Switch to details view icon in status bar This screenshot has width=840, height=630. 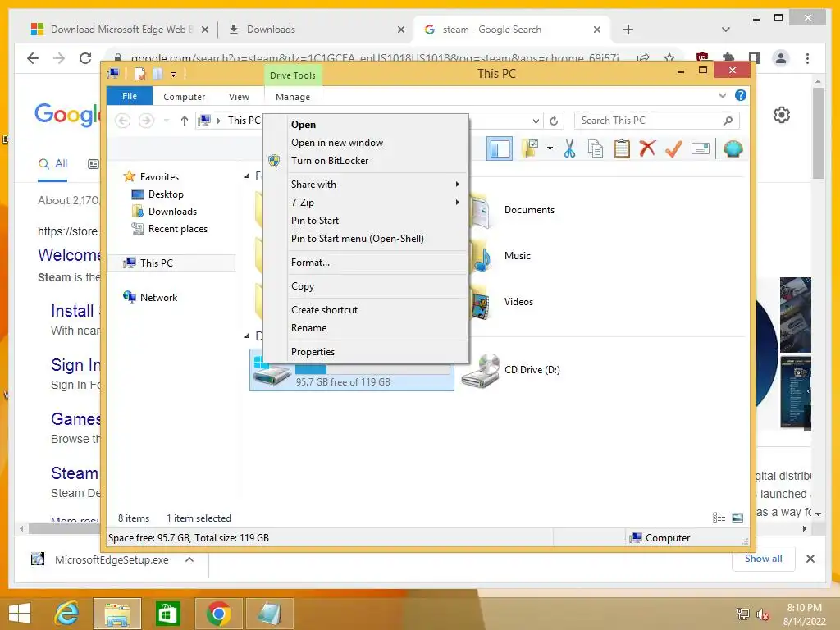click(x=719, y=518)
